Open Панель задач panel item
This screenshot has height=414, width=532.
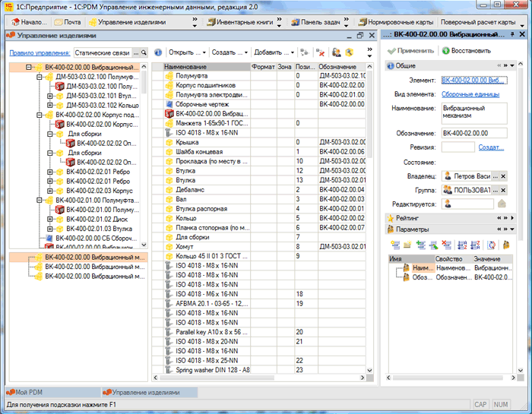[316, 22]
